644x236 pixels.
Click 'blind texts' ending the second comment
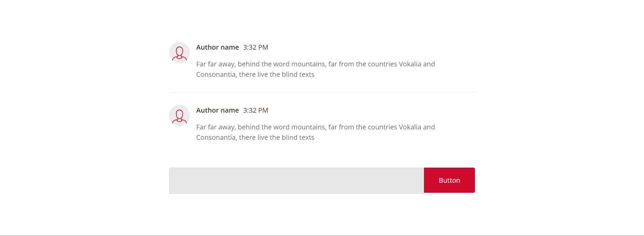point(298,137)
